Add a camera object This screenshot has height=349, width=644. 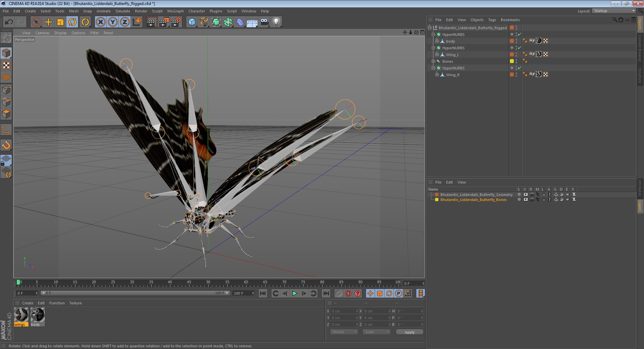[x=265, y=22]
